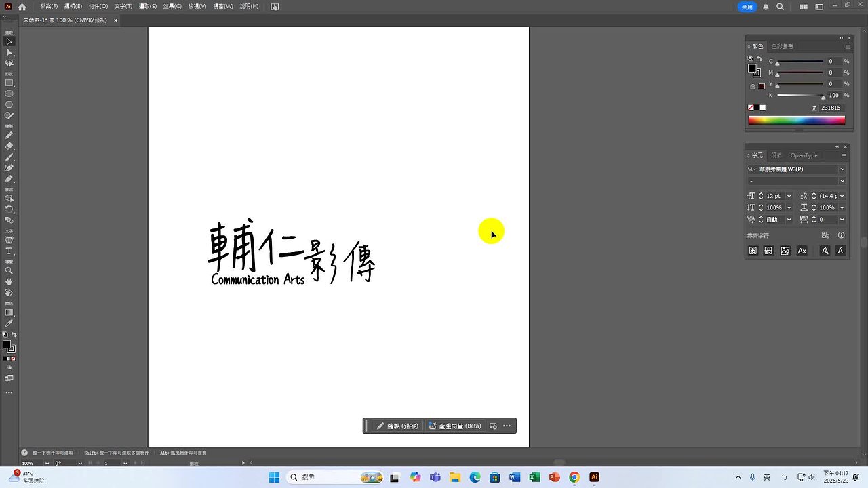Switch to the Paragraph tab in Character panel

tap(776, 155)
